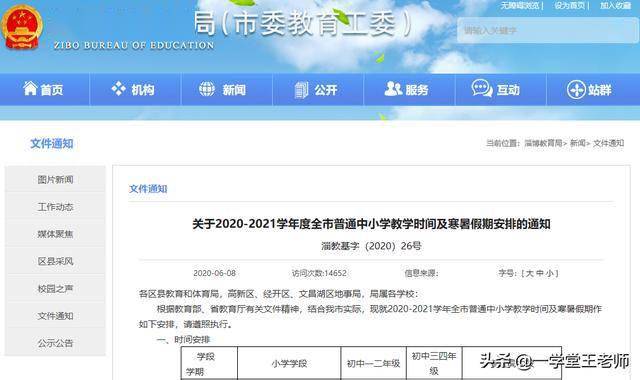Viewport: 640px width, 380px height.
Task: Select 媒体聚焦 sidebar item
Action: coord(55,234)
